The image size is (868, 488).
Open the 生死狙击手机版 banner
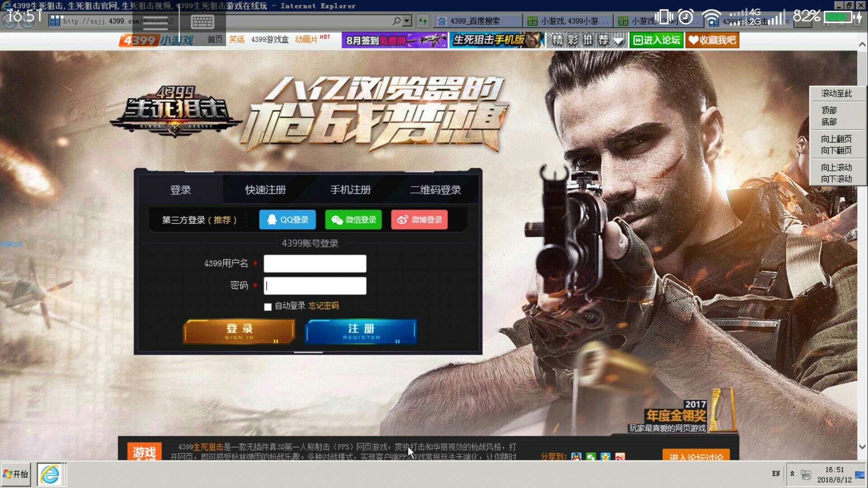coord(497,40)
